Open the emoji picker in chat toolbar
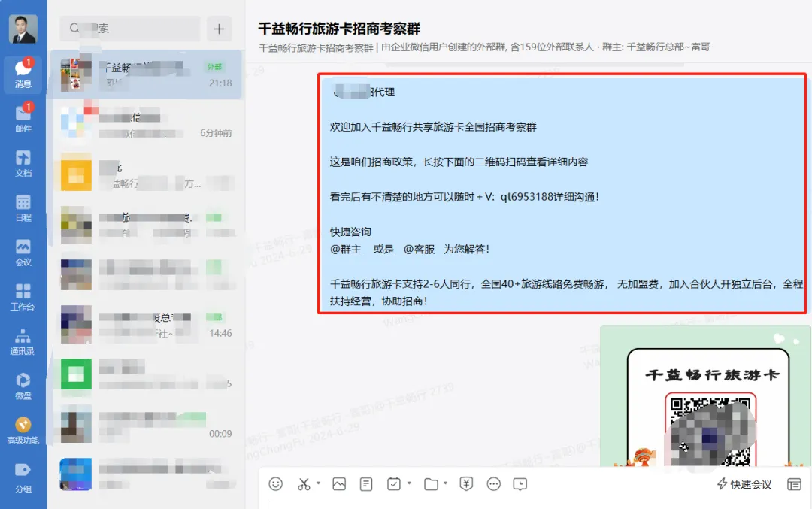This screenshot has width=812, height=509. (x=275, y=484)
